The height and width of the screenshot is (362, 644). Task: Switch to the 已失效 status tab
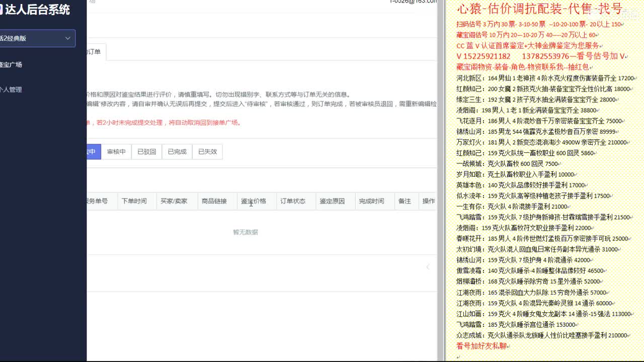(207, 152)
